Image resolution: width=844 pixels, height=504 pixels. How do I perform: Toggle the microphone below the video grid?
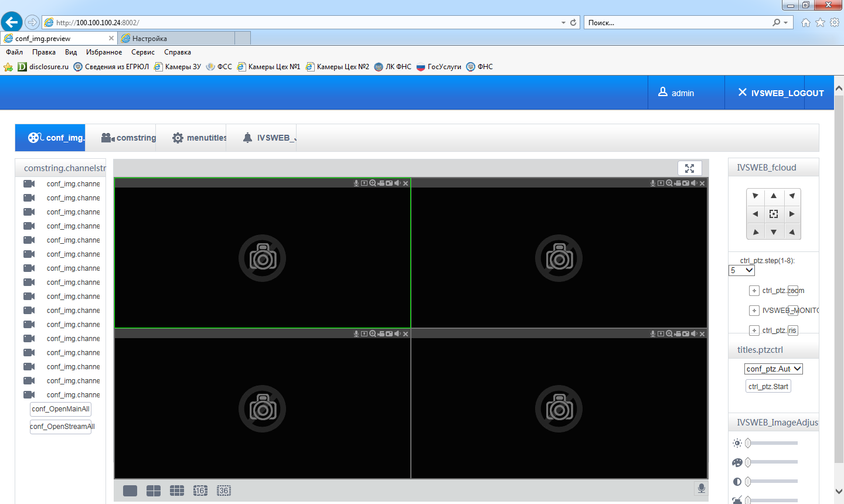pyautogui.click(x=701, y=488)
